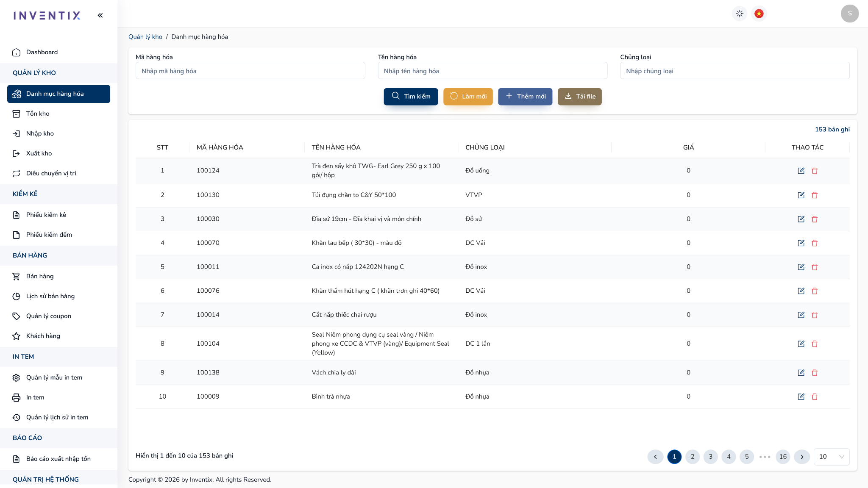
Task: Click pagination ellipsis to jump pages
Action: point(765,457)
